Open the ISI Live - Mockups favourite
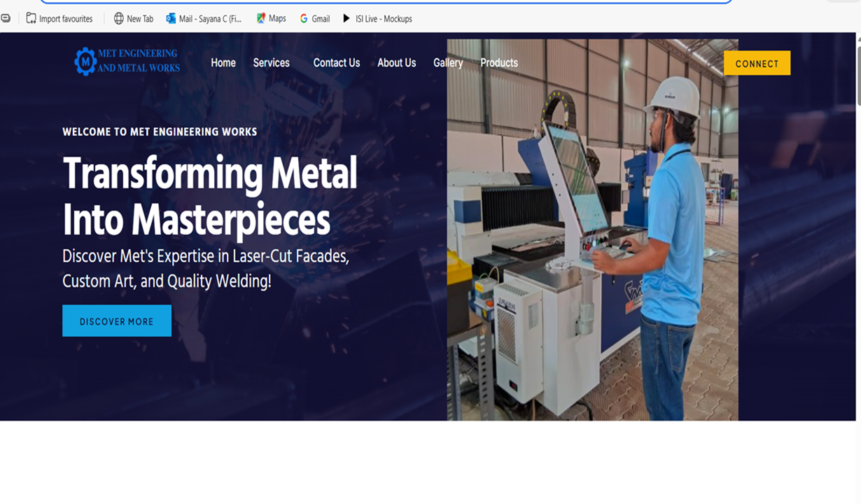This screenshot has height=504, width=861. (377, 18)
